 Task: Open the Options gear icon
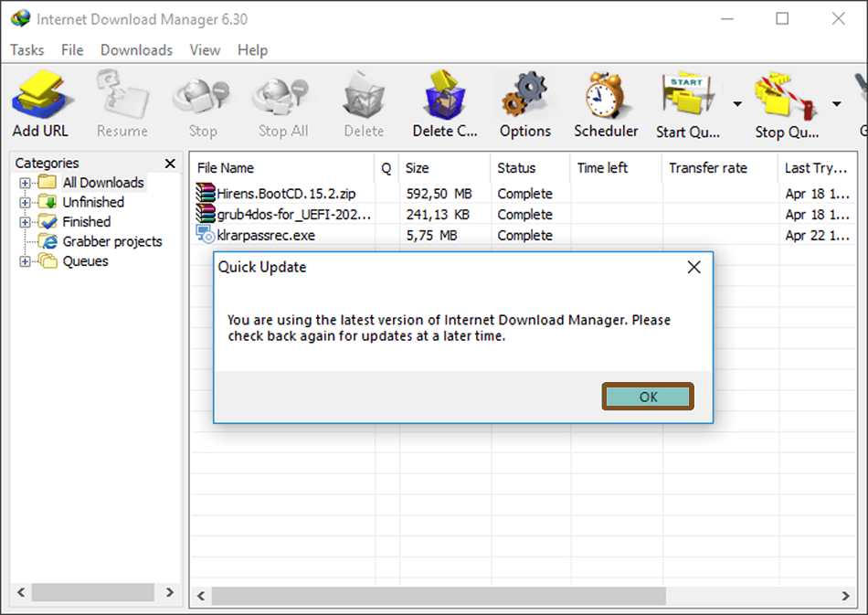[525, 96]
